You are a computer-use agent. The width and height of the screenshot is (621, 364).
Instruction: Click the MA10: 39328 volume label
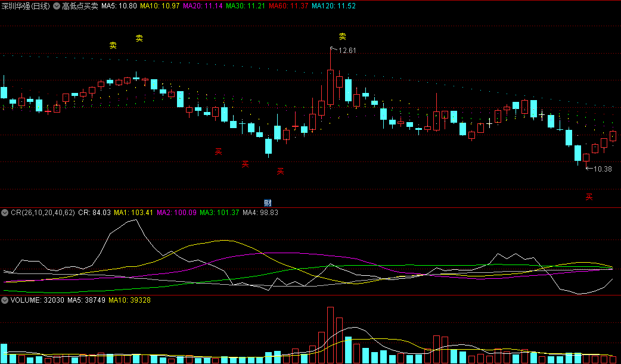tap(129, 300)
